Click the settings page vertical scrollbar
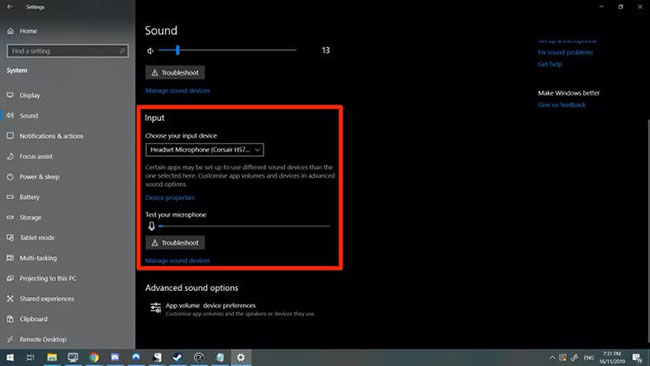The width and height of the screenshot is (650, 366). (648, 232)
